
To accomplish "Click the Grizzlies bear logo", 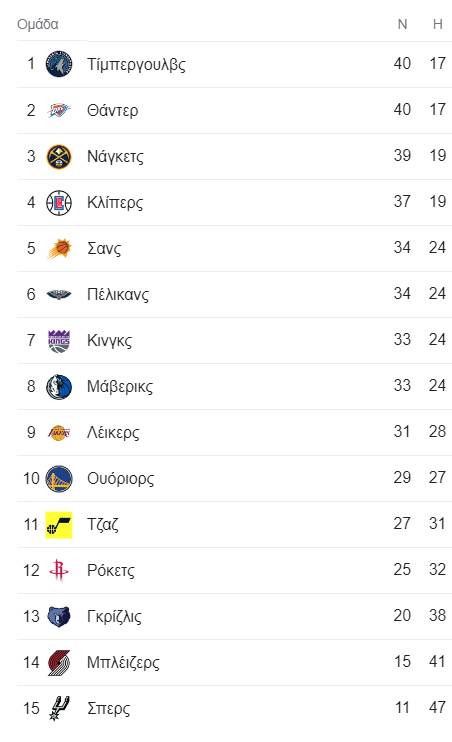I will pos(59,616).
